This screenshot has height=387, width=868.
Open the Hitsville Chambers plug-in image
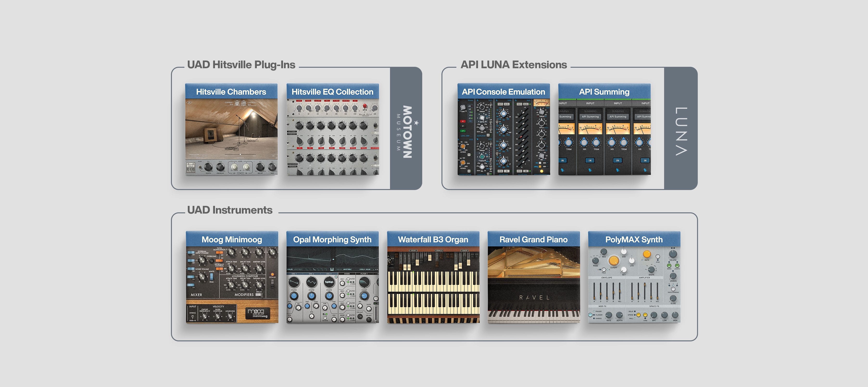click(231, 137)
